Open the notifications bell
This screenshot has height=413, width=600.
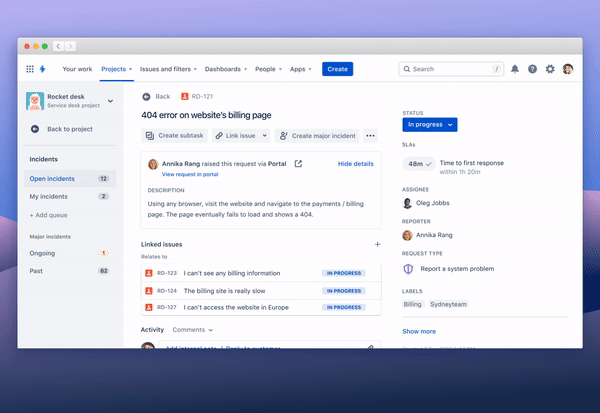pos(515,69)
